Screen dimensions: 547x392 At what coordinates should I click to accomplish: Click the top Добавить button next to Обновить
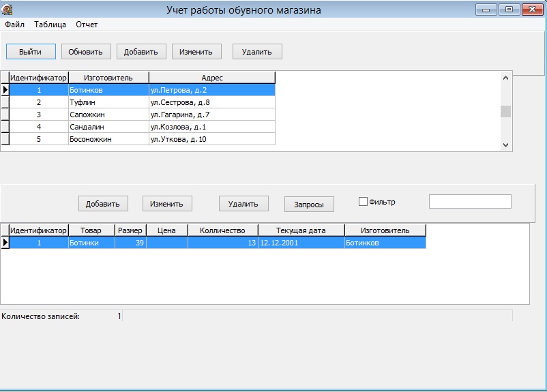tap(141, 52)
